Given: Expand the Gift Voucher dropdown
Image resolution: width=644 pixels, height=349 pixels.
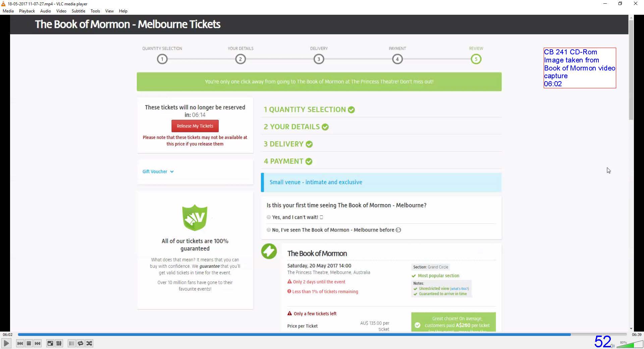Looking at the screenshot, I should 158,171.
